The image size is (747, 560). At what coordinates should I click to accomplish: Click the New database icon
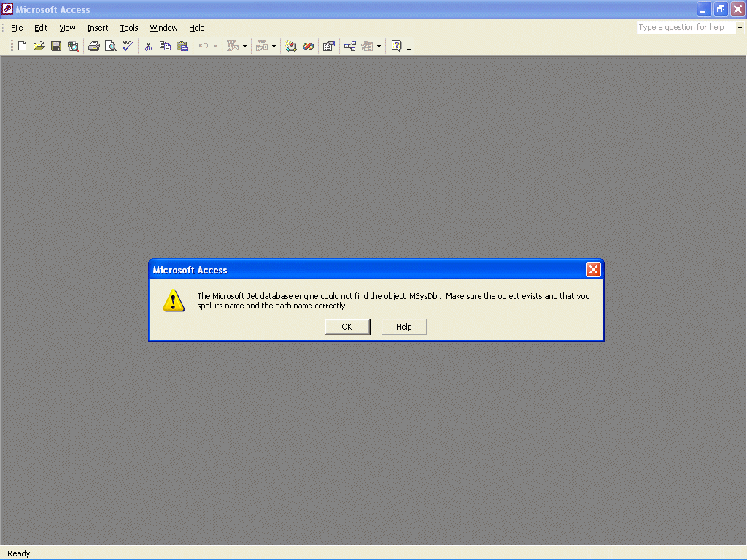(22, 46)
